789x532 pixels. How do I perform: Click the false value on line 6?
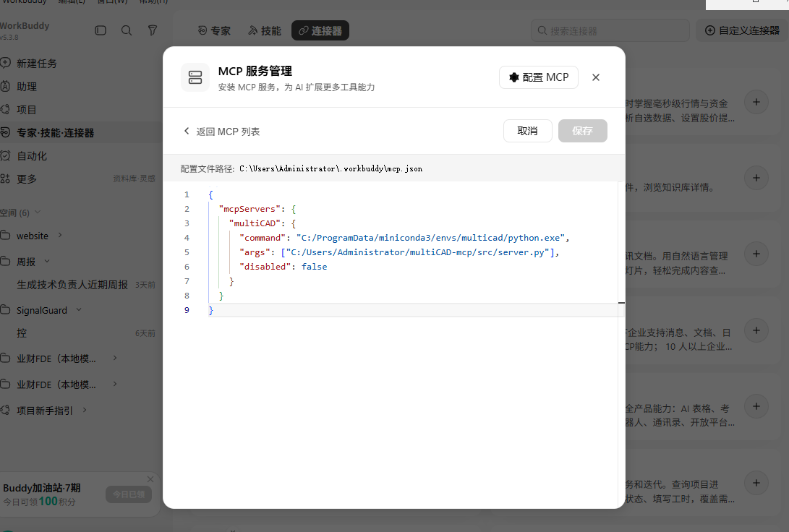314,267
